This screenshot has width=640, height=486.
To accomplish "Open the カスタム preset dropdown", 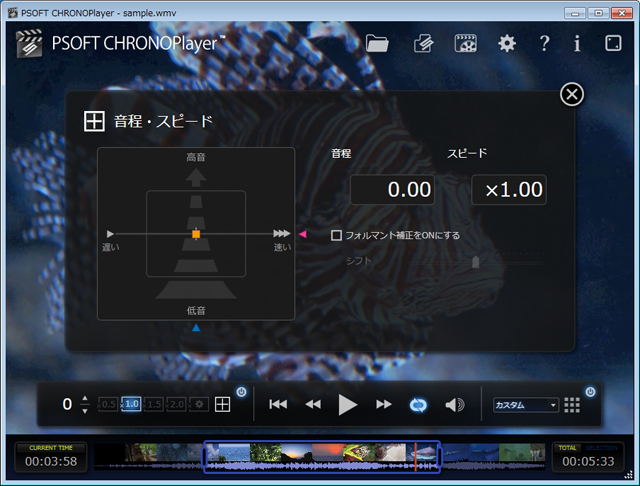I will (x=526, y=405).
